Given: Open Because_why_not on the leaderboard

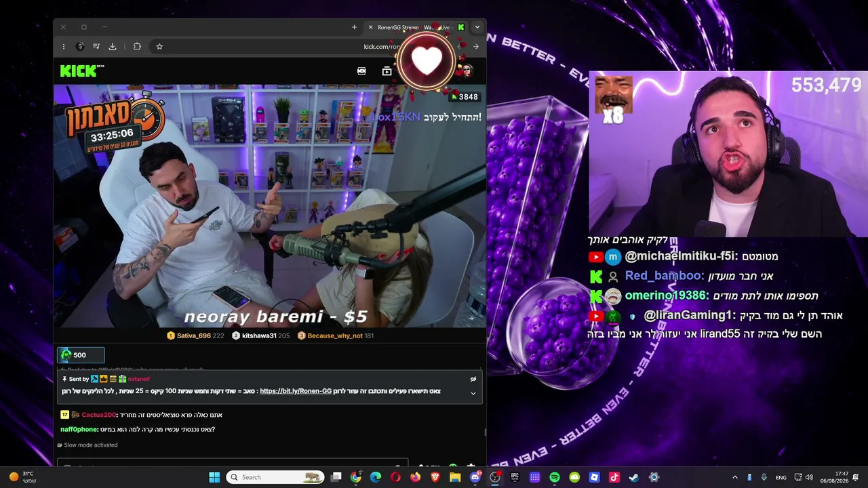Looking at the screenshot, I should (336, 335).
